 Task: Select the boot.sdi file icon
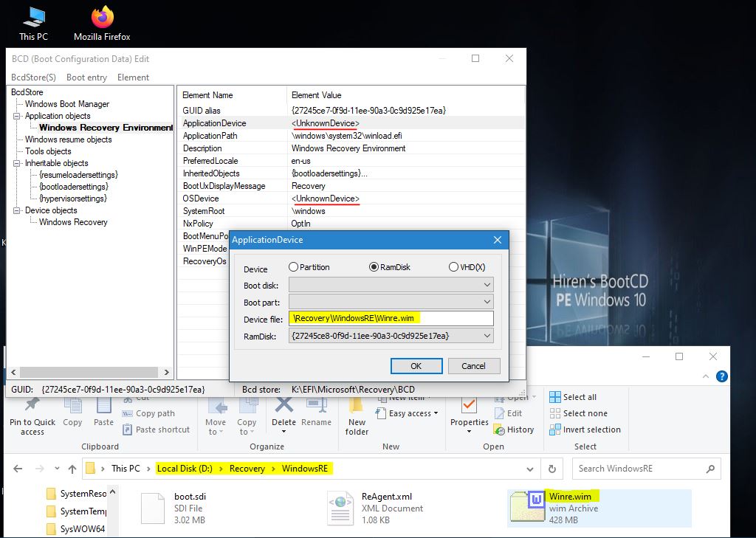point(151,508)
